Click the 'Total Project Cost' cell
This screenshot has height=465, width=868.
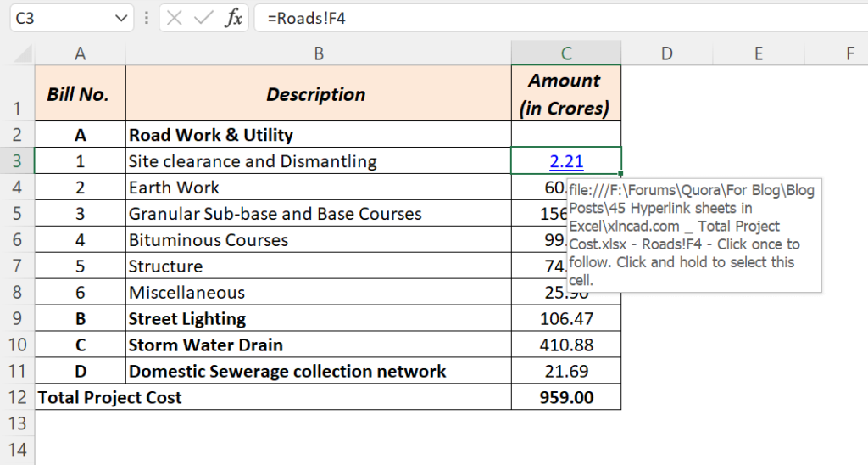(x=273, y=397)
